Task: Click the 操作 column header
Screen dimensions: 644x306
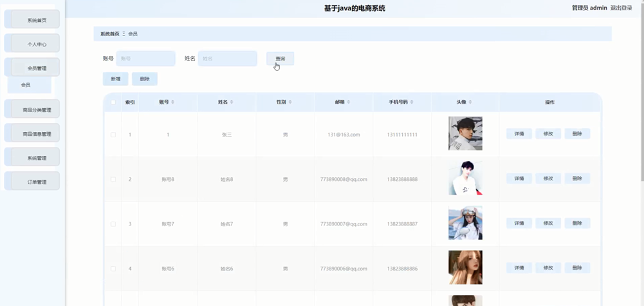Action: click(x=549, y=102)
